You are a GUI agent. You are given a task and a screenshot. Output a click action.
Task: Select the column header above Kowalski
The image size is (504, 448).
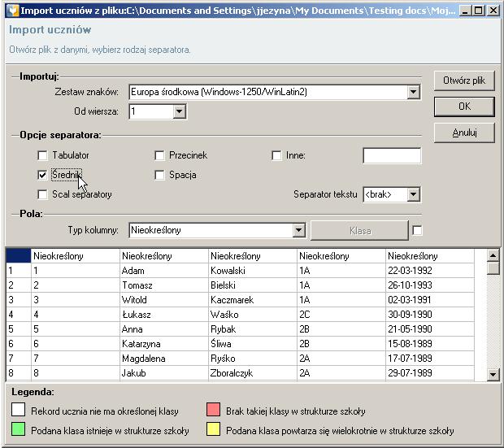pos(253,256)
